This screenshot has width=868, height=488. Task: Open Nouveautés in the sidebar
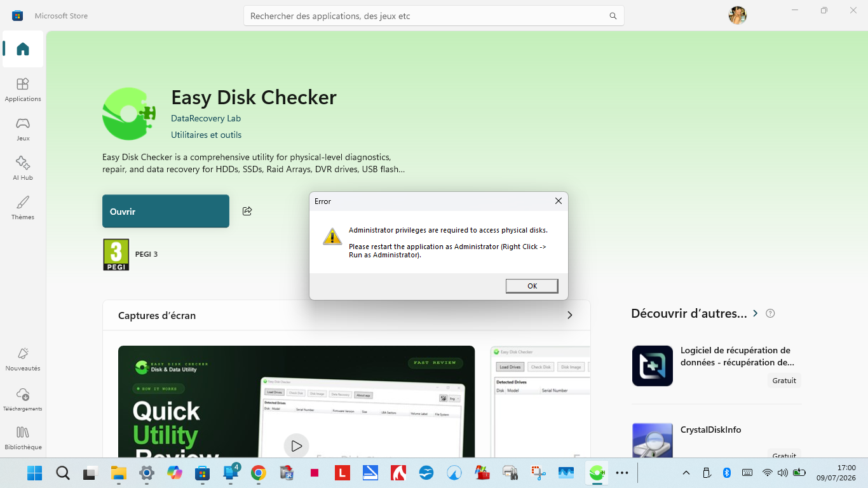click(x=23, y=359)
